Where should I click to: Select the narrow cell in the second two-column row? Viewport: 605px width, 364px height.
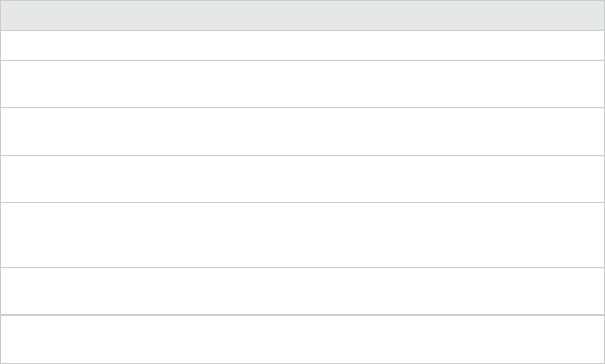(x=42, y=131)
